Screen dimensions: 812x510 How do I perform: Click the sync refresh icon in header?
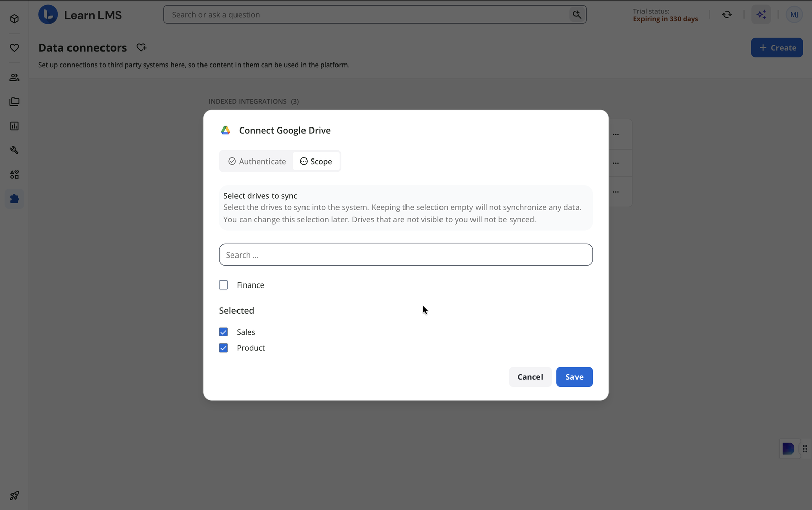727,15
